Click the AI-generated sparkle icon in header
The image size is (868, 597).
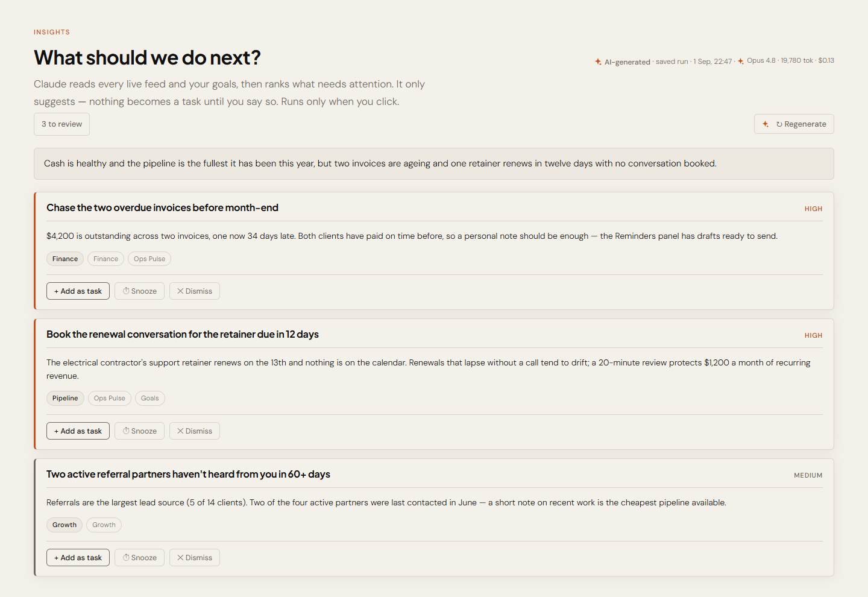point(598,62)
